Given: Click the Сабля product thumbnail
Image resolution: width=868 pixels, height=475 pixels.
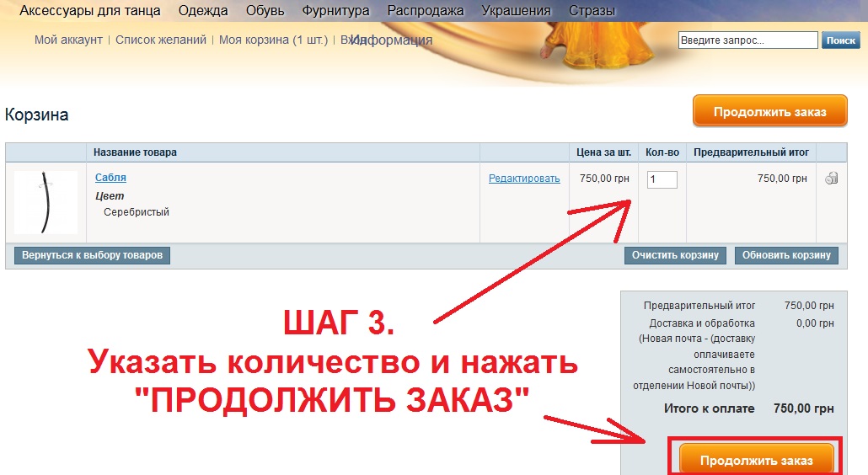Looking at the screenshot, I should pyautogui.click(x=46, y=203).
